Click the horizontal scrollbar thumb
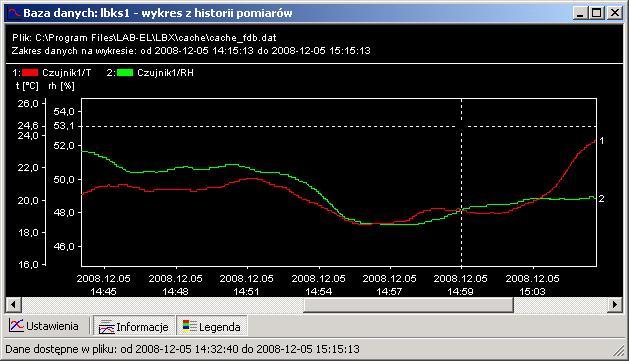Viewport: 629px width, 361px height. [408, 305]
